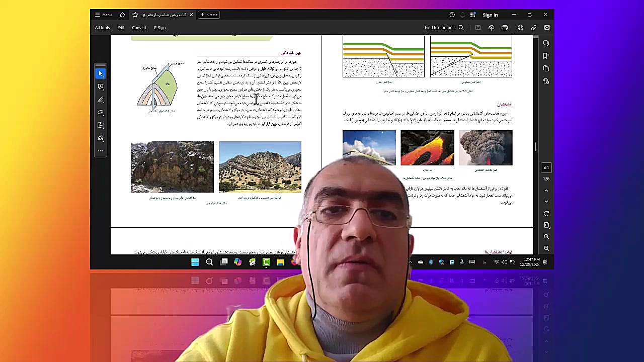Viewport: 644px width, 362px height.
Task: Open the green Camtasia taskbar icon
Action: 266,262
